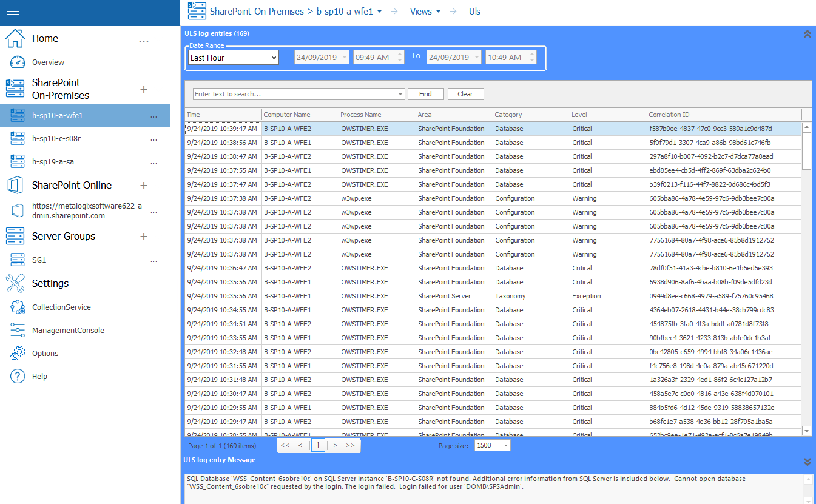Click the ManagementConsole sliders icon

(18, 331)
